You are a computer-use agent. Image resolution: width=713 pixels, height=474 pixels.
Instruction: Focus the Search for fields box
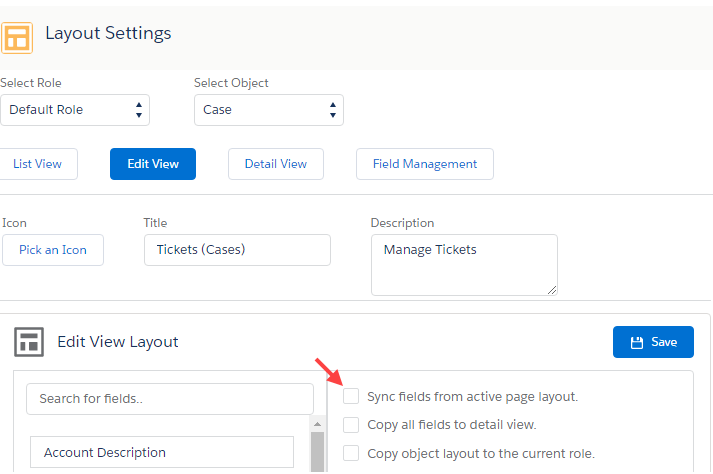tap(169, 398)
